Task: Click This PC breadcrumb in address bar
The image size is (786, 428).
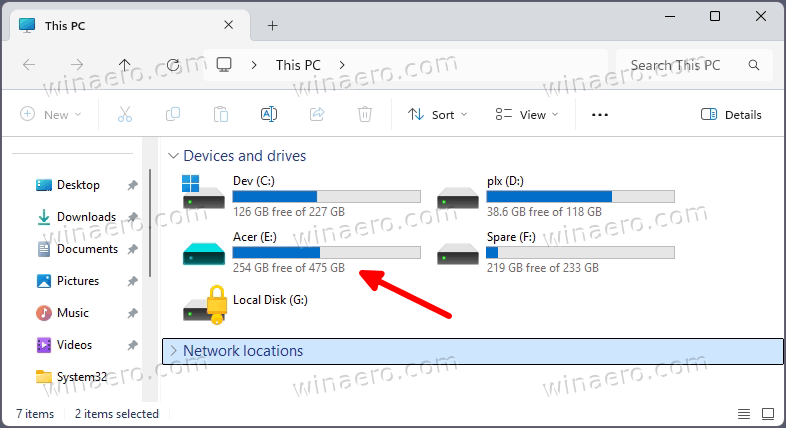Action: (298, 65)
